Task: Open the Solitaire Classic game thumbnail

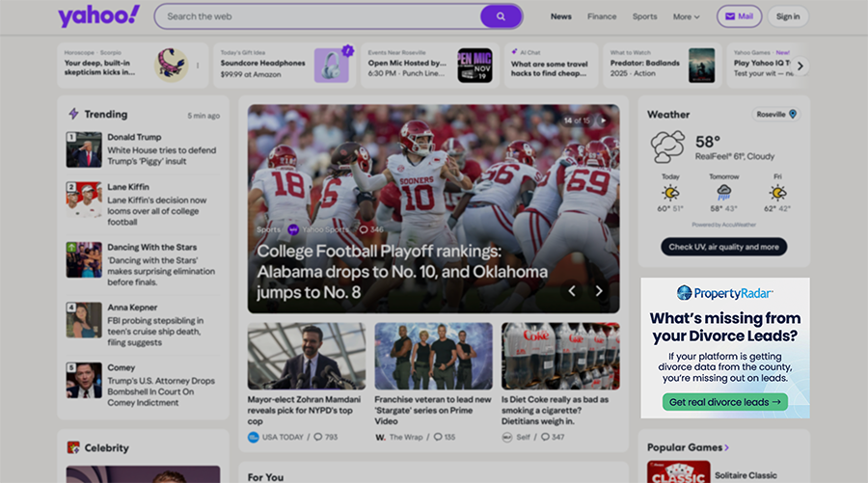Action: tap(679, 472)
